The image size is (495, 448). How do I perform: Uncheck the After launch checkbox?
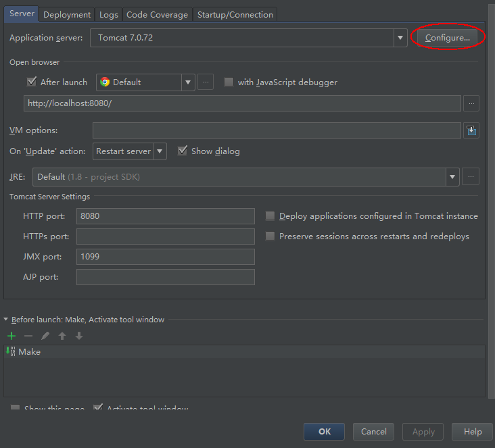[x=31, y=82]
